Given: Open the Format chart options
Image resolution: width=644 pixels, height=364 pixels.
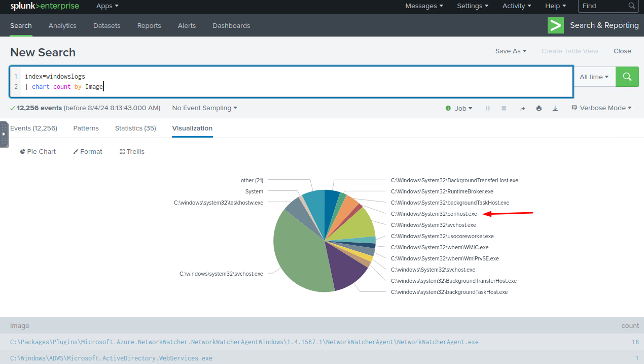Looking at the screenshot, I should point(88,151).
